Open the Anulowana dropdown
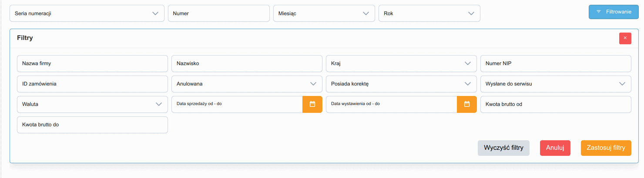Viewport: 644px width, 178px height. click(x=247, y=84)
